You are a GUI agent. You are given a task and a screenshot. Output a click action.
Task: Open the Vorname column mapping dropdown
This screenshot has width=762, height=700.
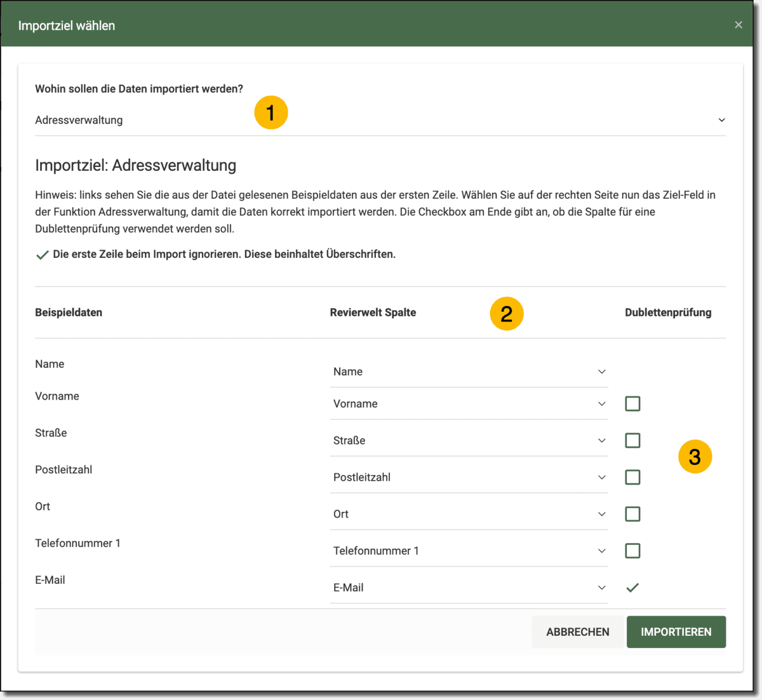pos(469,404)
